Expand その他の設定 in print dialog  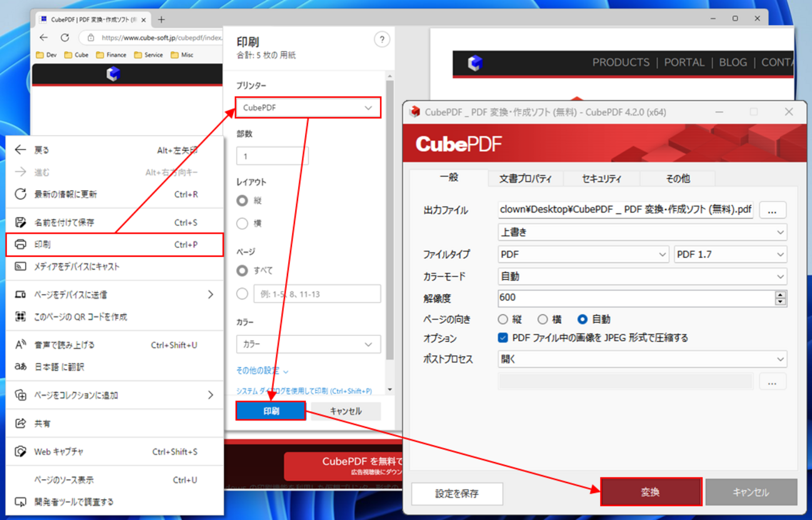pos(256,370)
